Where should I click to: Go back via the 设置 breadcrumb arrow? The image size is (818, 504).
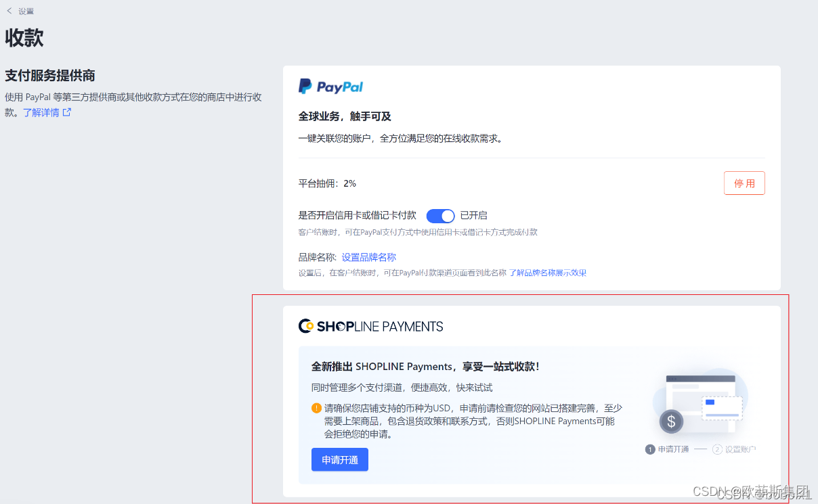point(9,11)
